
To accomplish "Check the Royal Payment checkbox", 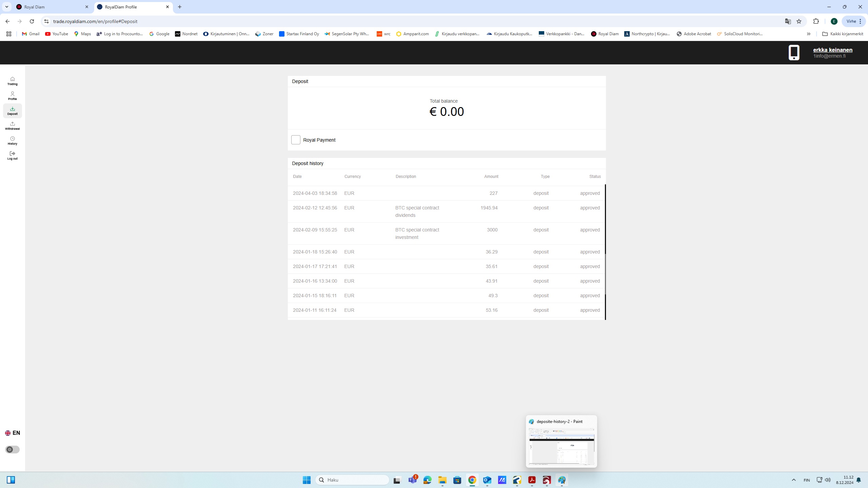I will pos(296,140).
